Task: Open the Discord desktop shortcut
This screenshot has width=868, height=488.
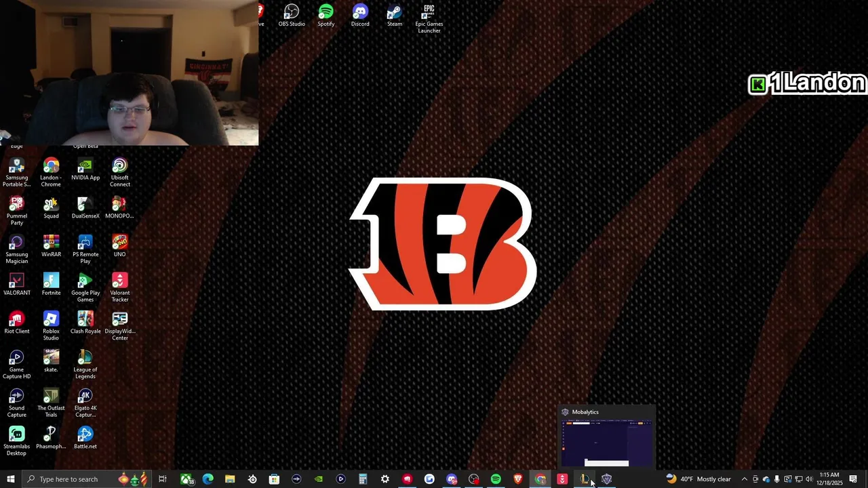Action: (360, 16)
